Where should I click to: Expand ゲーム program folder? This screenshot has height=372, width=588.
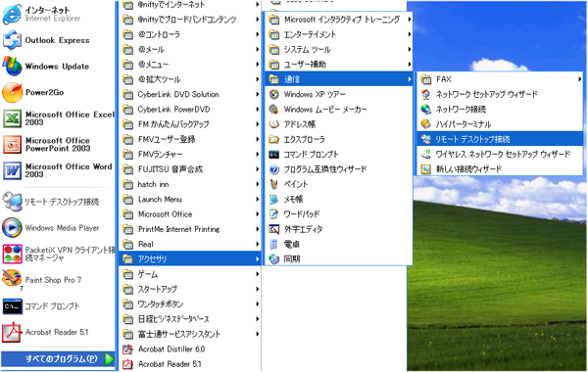coord(190,274)
